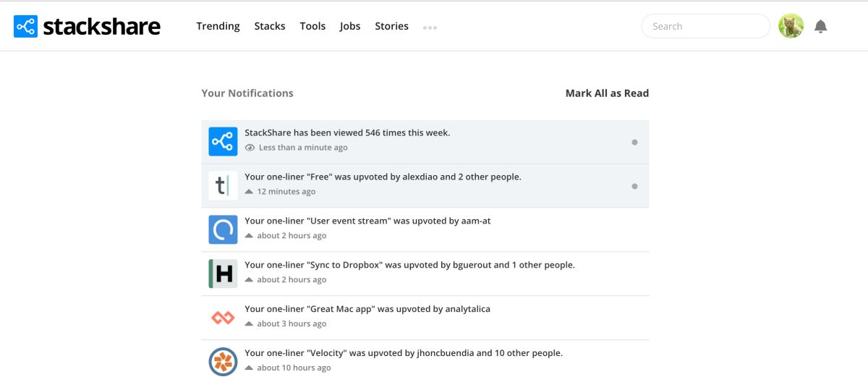868x377 pixels.
Task: Open the Stories nav link
Action: coord(391,26)
